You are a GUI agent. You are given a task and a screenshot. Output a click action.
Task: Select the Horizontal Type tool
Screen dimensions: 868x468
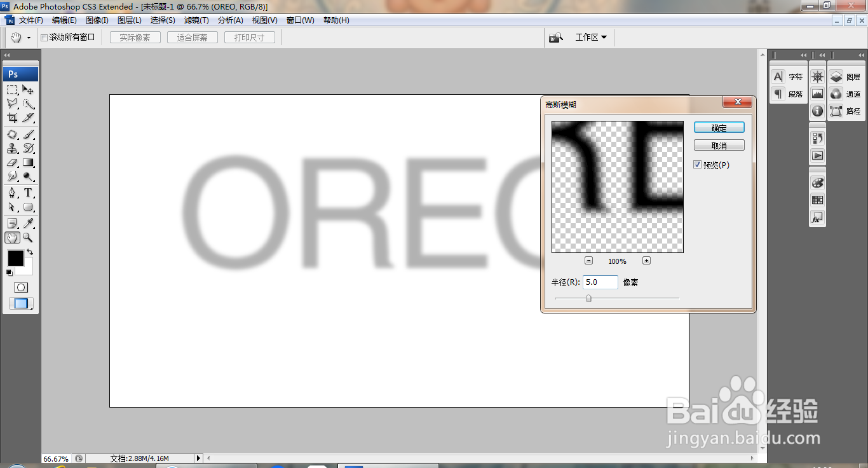[28, 193]
